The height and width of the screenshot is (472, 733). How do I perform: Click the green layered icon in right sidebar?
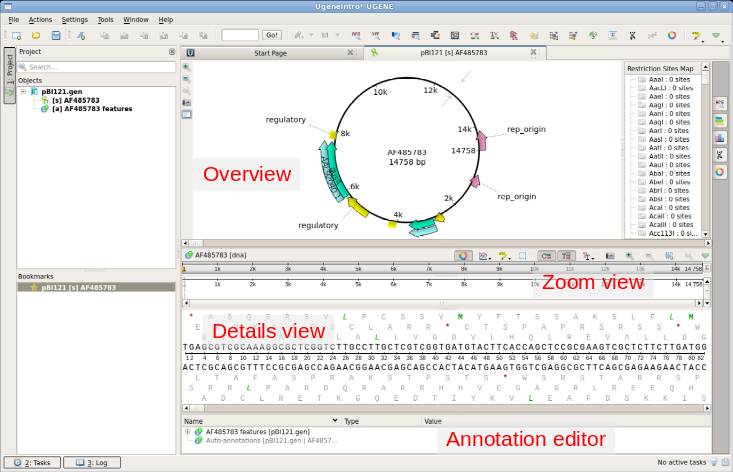[x=719, y=121]
